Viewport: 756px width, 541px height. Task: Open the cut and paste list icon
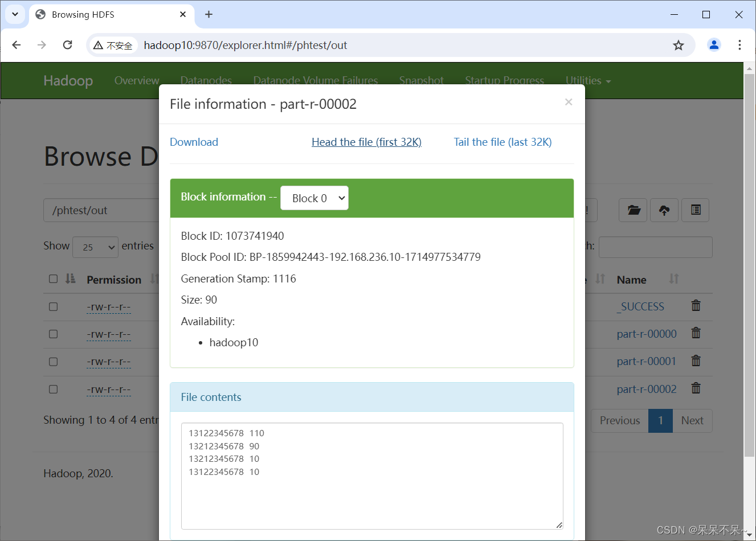click(696, 210)
